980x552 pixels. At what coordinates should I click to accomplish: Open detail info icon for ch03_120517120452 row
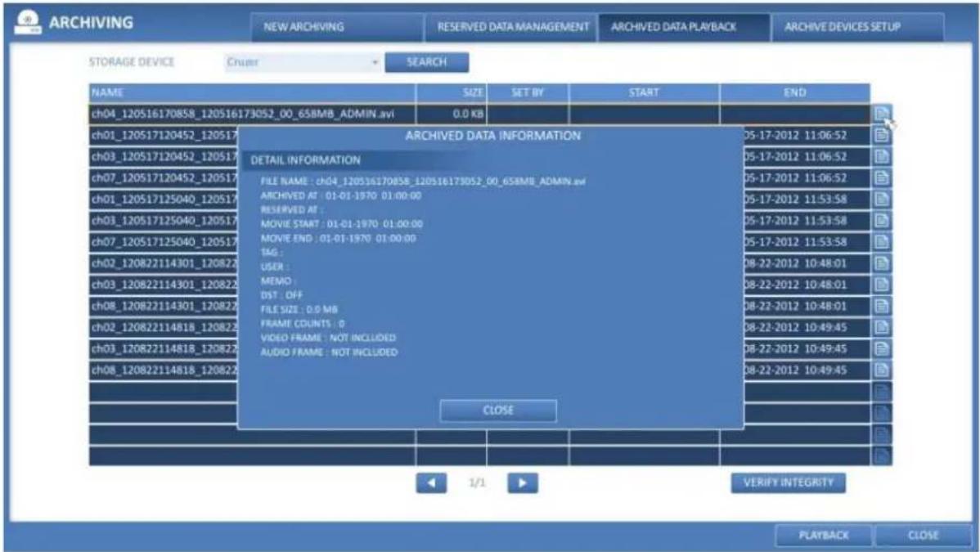[x=881, y=156]
